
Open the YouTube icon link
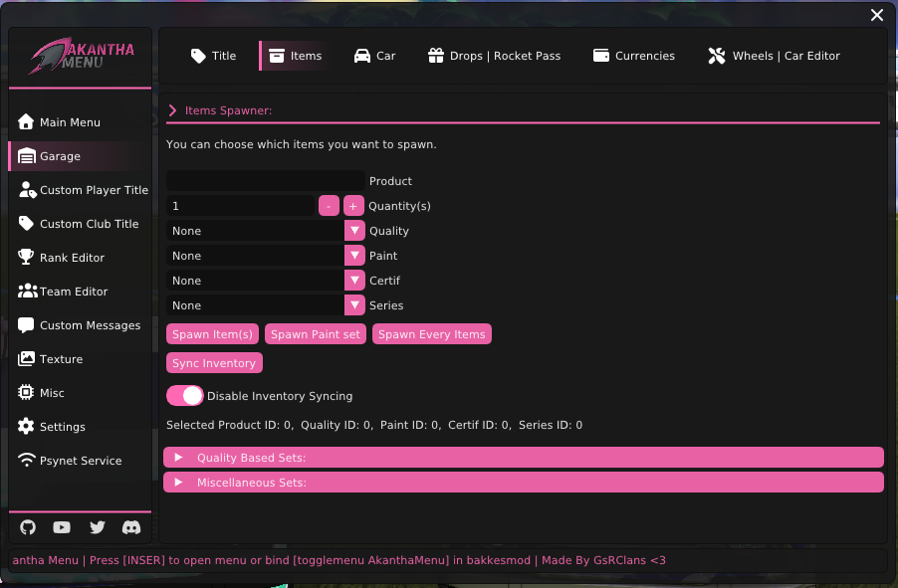click(62, 527)
